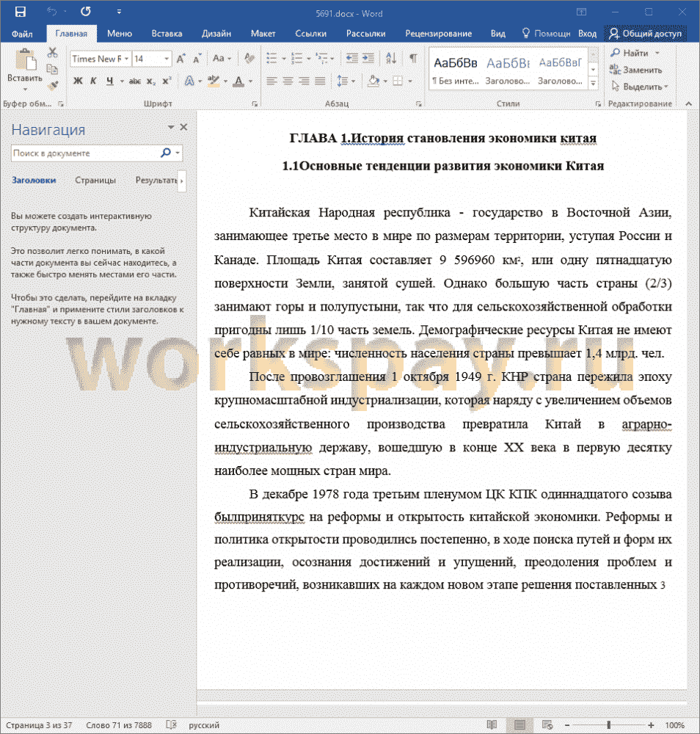Open line spacing options
The width and height of the screenshot is (700, 734).
click(343, 81)
